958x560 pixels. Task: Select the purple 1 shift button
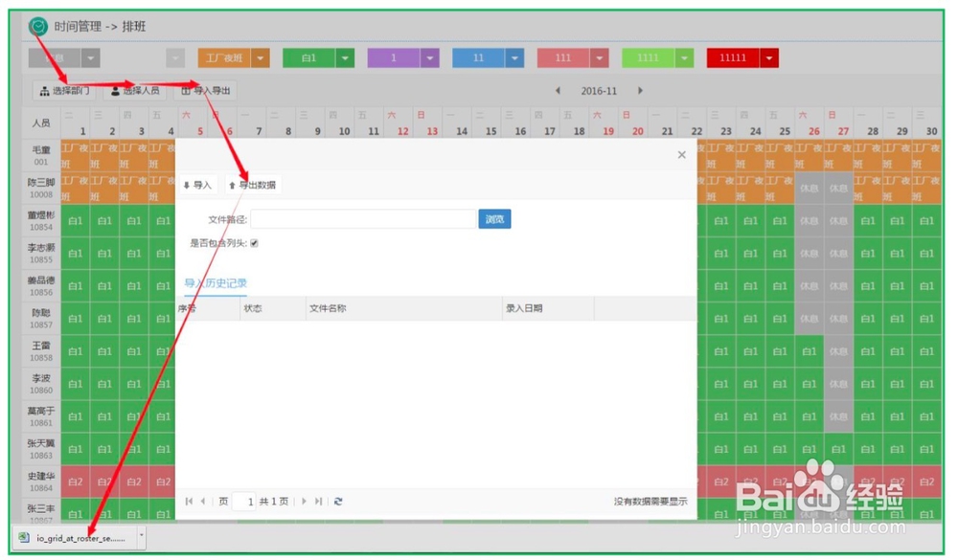point(394,58)
